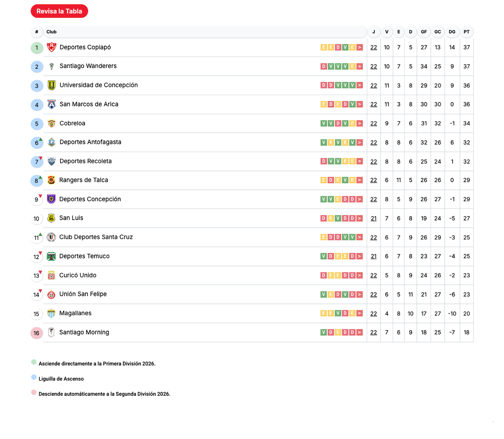
Task: Click the Magallanes team name
Action: click(75, 313)
